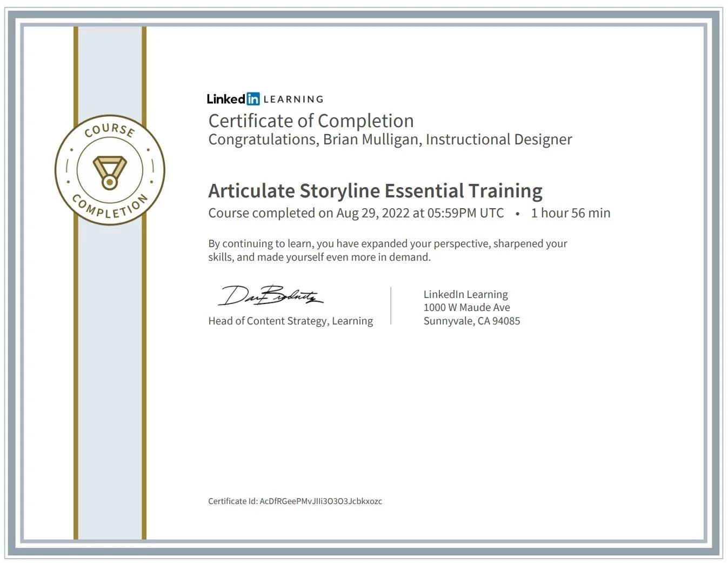The width and height of the screenshot is (728, 563).
Task: Click the '1 hour 56 min' duration
Action: (571, 213)
